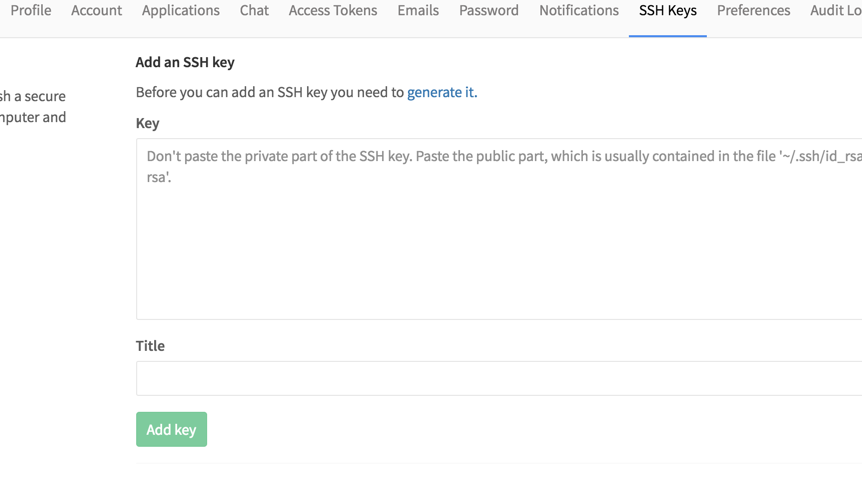Go to the Applications tab

tap(180, 10)
